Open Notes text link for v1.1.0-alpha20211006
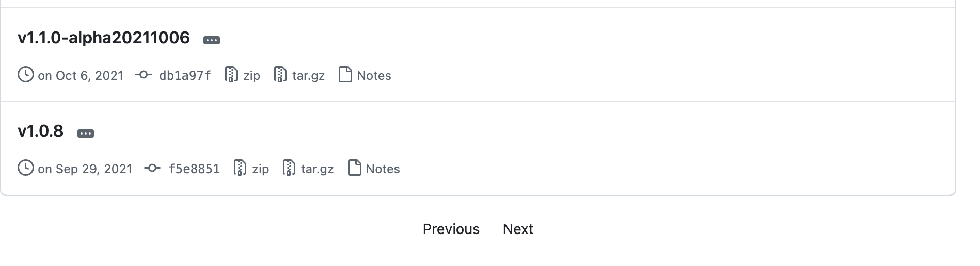Screen dimensions: 980x266 (x=374, y=76)
